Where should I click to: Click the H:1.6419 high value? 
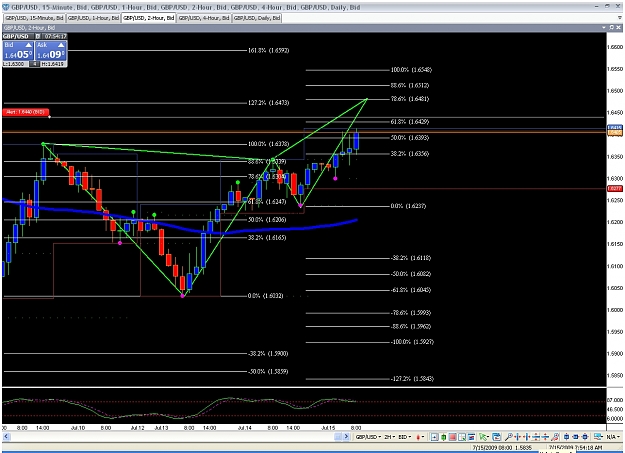(x=53, y=64)
